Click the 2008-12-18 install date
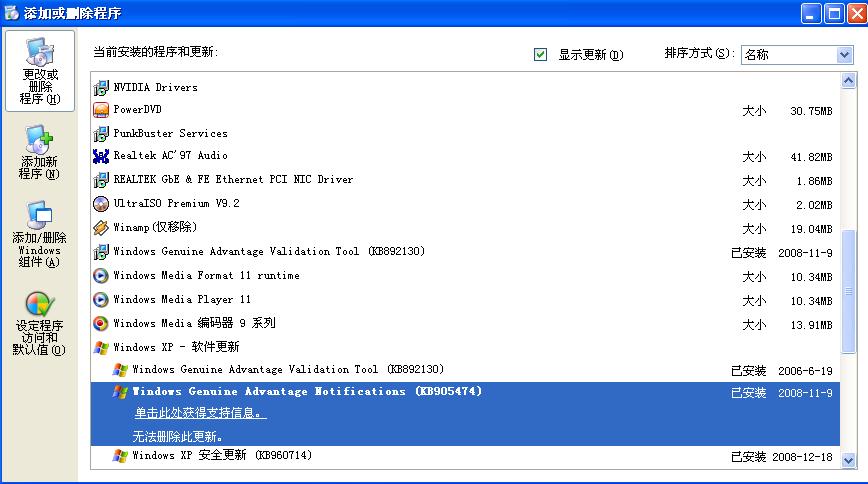The image size is (868, 484). [x=803, y=457]
